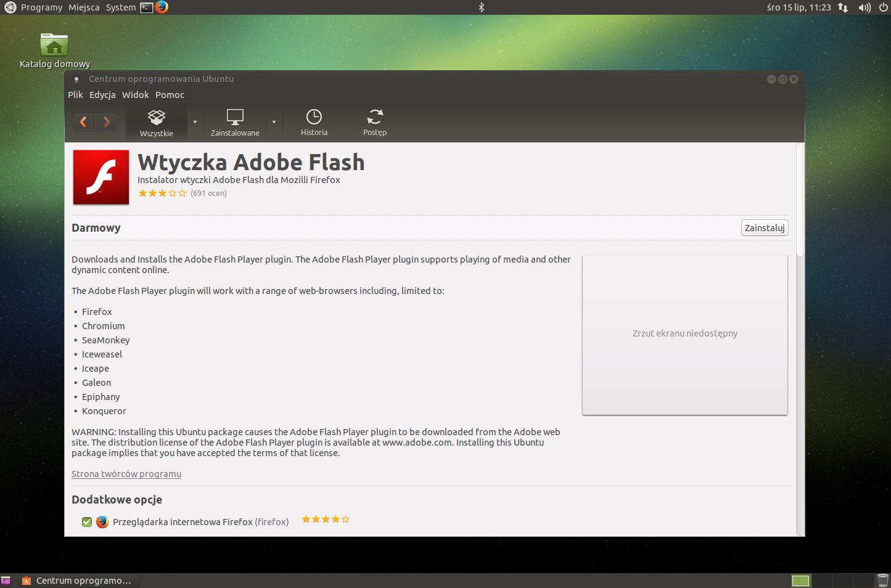The width and height of the screenshot is (891, 588).
Task: Uncheck the Przeglądarka internetowa Firefox add-on
Action: click(87, 522)
